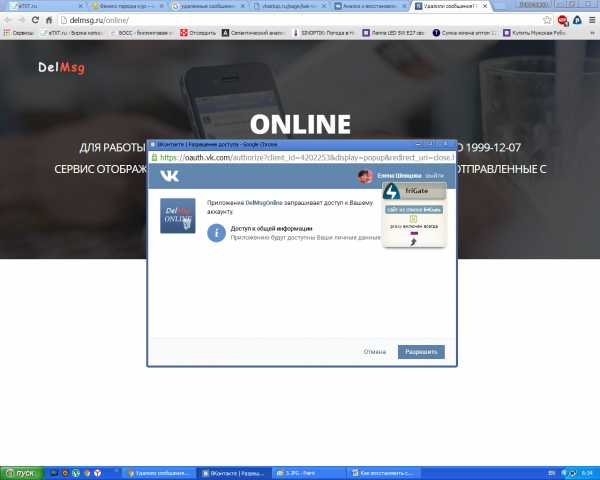Image resolution: width=600 pixels, height=480 pixels.
Task: Open the bookmark with the red icon
Action: pos(198,33)
